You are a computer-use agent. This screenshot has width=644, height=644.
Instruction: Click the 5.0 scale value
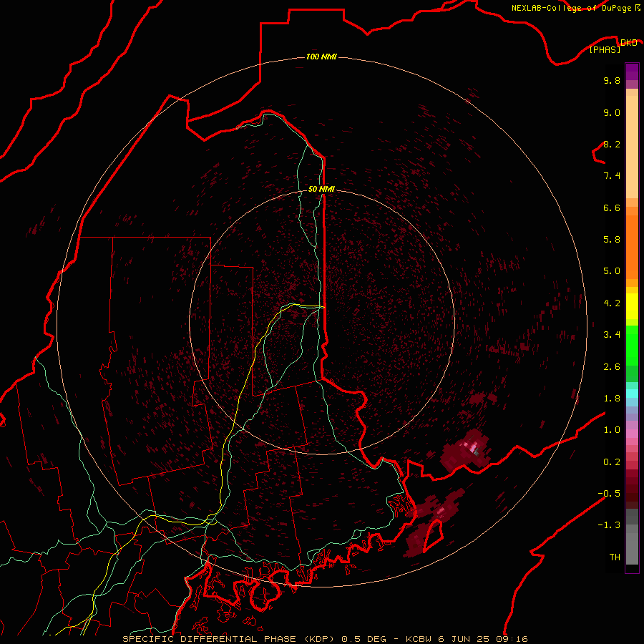(x=612, y=271)
